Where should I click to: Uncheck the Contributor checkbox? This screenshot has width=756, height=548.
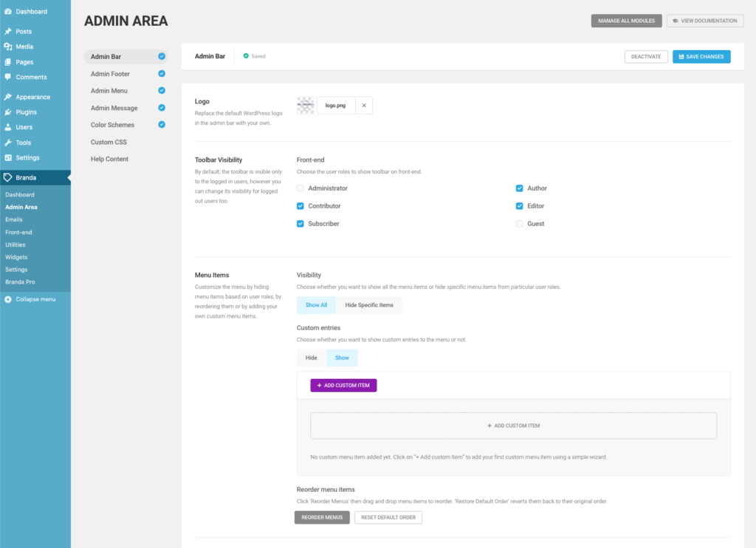click(300, 206)
